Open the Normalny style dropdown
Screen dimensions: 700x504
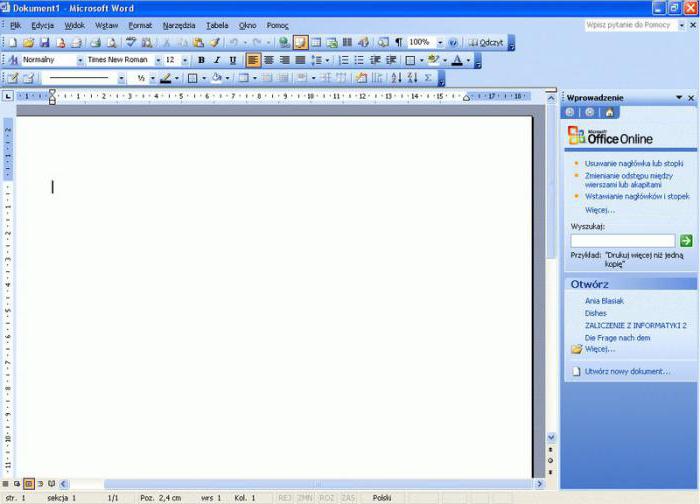coord(80,60)
